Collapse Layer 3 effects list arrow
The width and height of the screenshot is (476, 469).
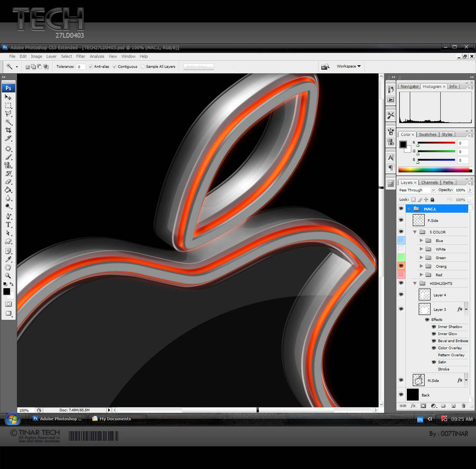(466, 309)
